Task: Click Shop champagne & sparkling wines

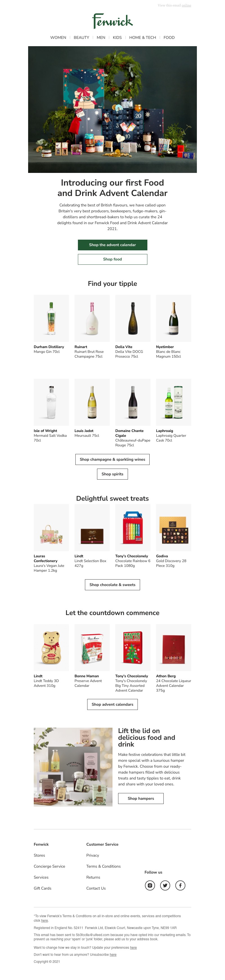Action: click(x=112, y=460)
